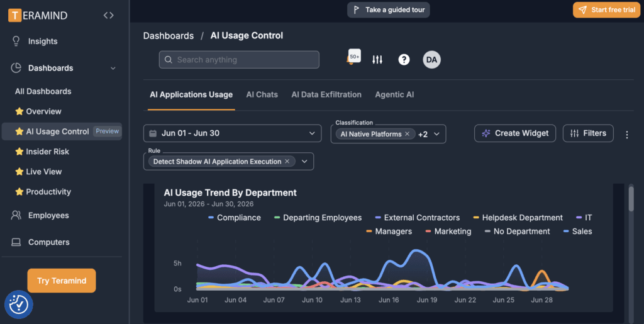Click the Computers laptop icon

pos(16,242)
